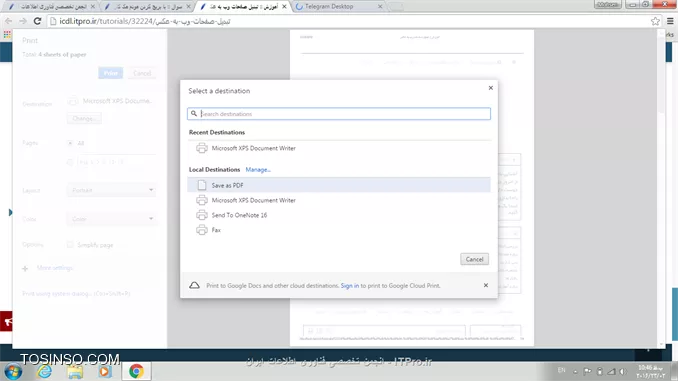Click the print preview page thumbnail

[x=412, y=188]
